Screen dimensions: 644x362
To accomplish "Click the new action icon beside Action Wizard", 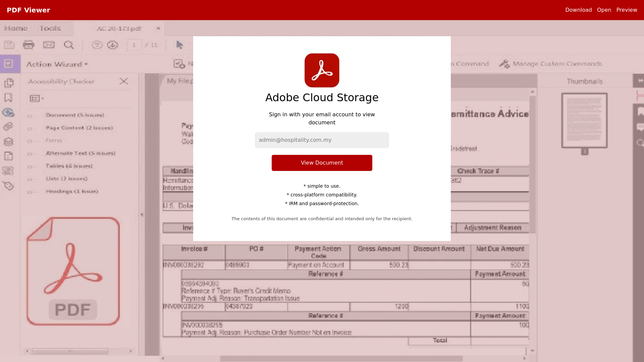I will click(x=179, y=64).
